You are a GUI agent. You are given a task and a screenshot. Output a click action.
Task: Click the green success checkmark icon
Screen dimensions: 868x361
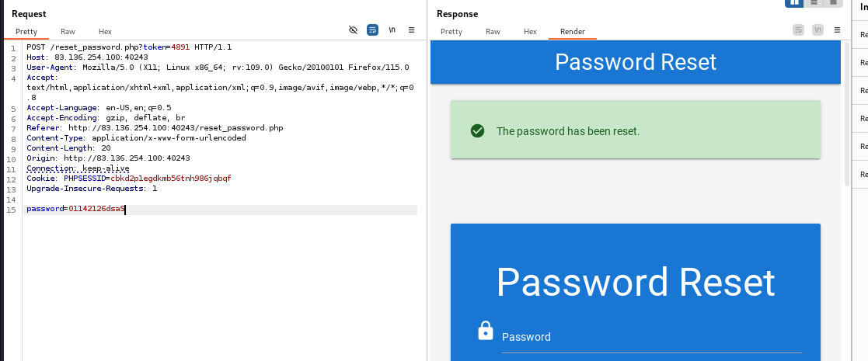click(478, 130)
